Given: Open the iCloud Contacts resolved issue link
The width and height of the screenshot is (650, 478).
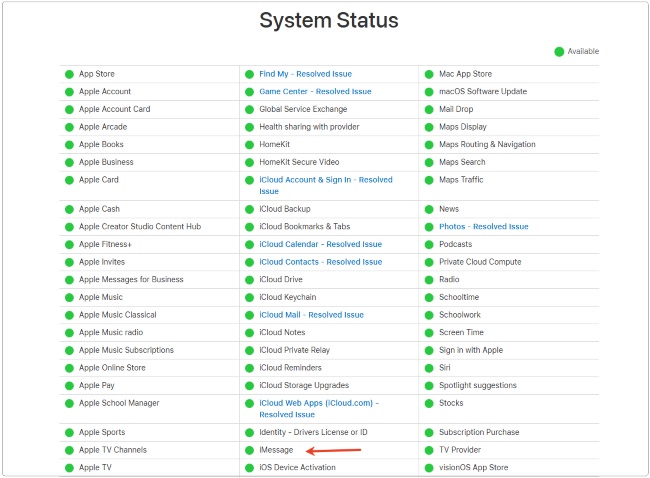Looking at the screenshot, I should coord(320,262).
